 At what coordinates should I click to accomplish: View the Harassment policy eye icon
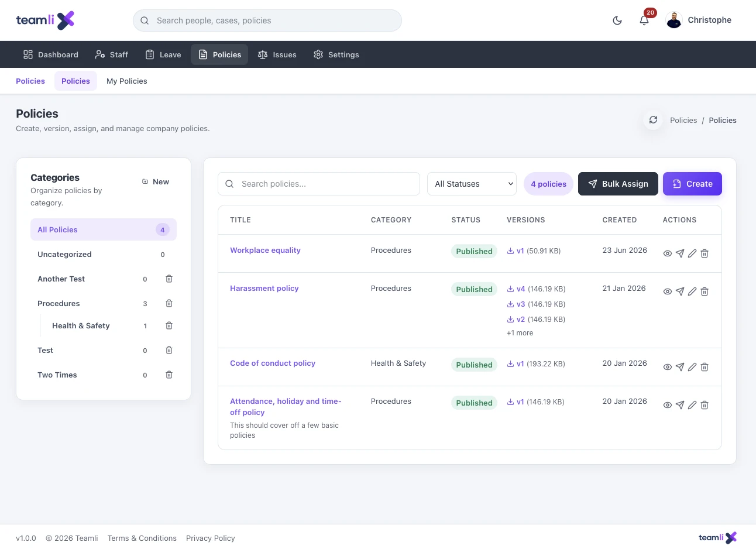pyautogui.click(x=667, y=291)
